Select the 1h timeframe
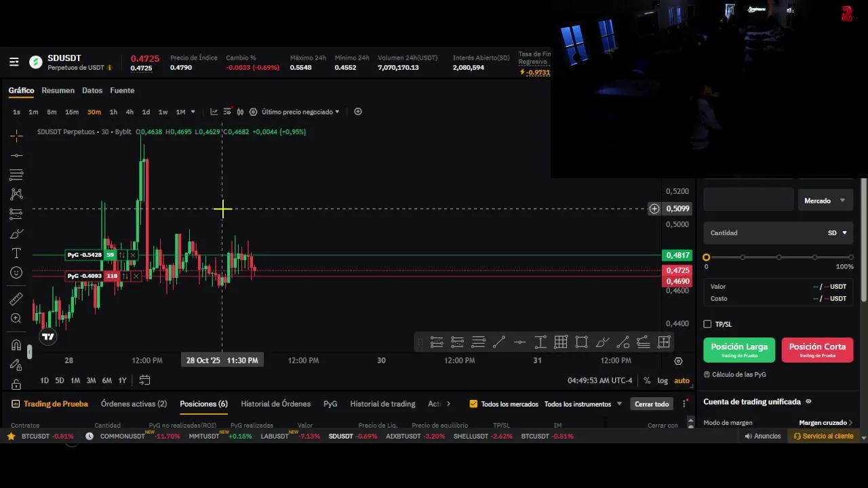The height and width of the screenshot is (488, 868). [113, 112]
